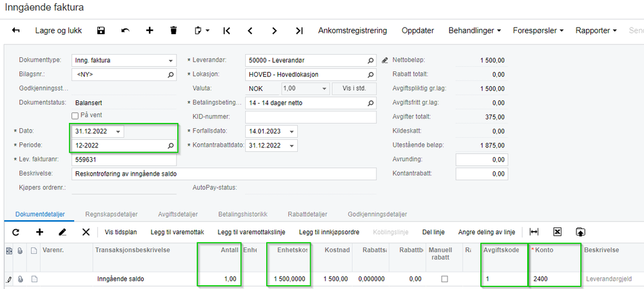Open the Dokumenttype dropdown
The width and height of the screenshot is (644, 289).
(170, 61)
